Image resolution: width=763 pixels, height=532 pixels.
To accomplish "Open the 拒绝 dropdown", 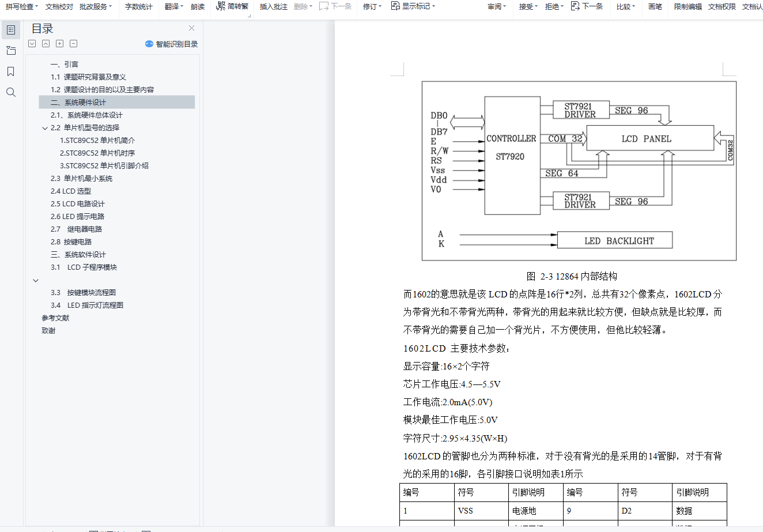I will click(x=554, y=7).
